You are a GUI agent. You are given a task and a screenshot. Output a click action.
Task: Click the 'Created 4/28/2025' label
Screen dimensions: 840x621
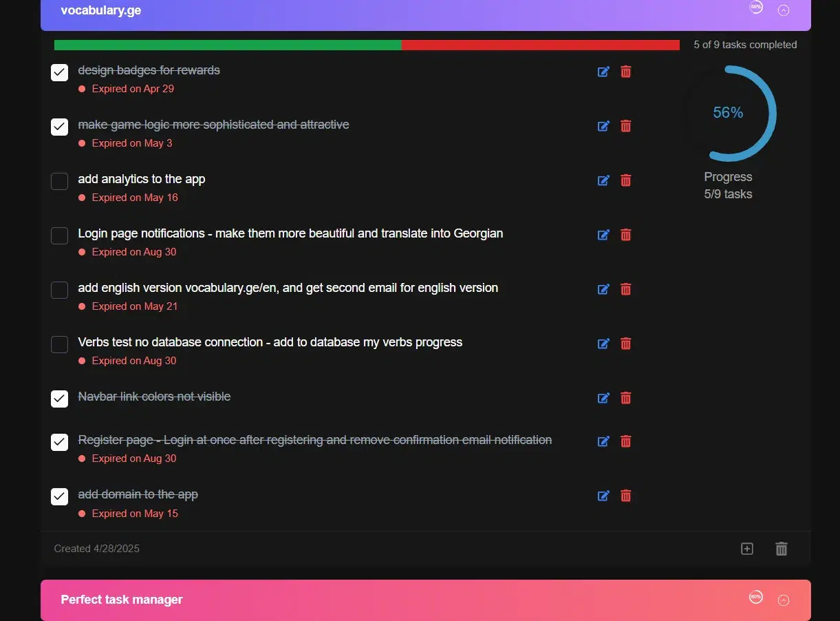coord(97,549)
